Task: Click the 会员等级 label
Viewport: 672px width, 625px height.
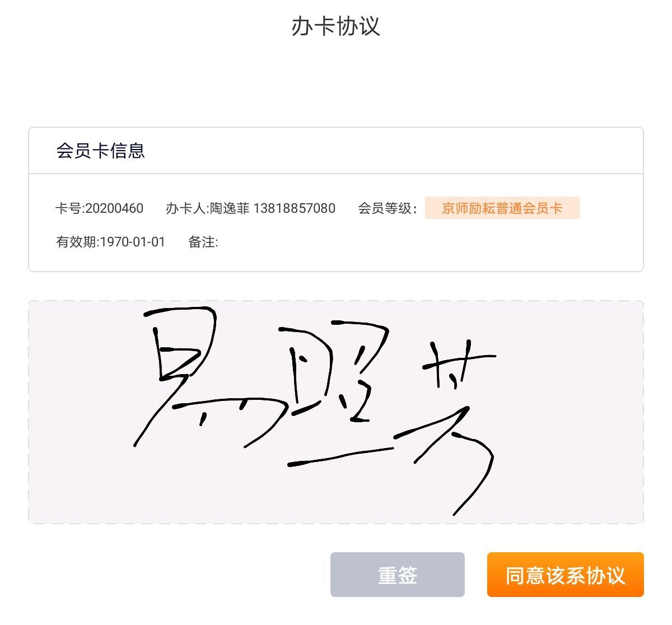Action: point(388,208)
